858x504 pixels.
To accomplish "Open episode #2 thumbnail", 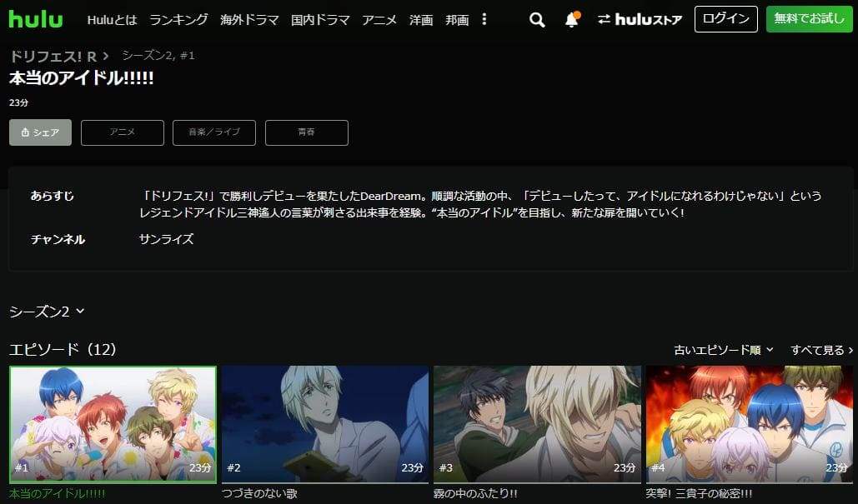I will (x=325, y=425).
